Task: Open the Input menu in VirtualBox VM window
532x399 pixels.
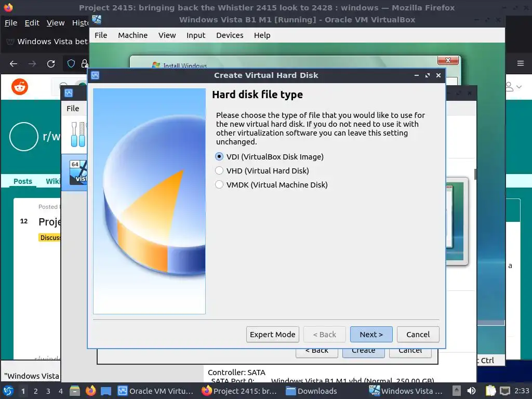Action: (196, 35)
